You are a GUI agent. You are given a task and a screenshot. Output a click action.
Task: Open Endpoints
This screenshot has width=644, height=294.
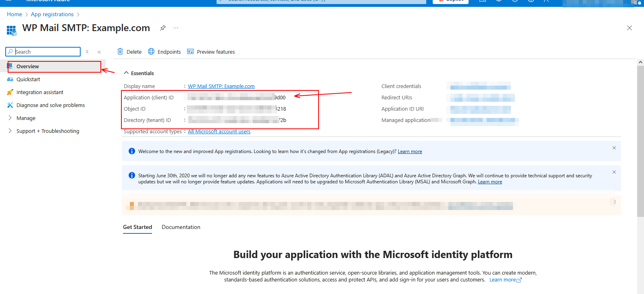165,52
